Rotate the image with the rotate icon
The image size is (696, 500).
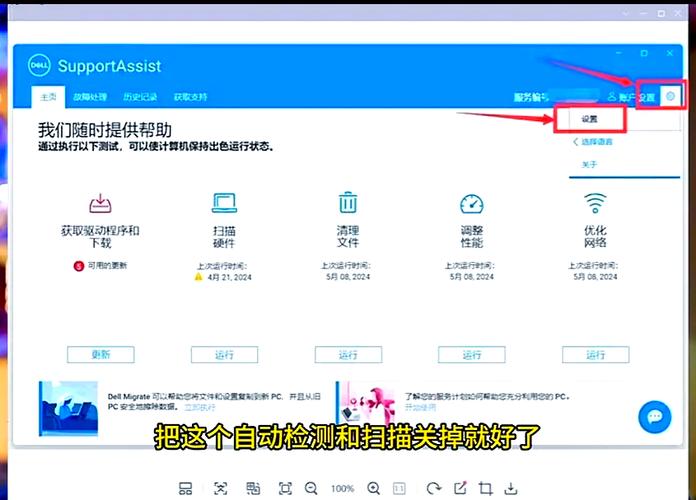pyautogui.click(x=433, y=489)
